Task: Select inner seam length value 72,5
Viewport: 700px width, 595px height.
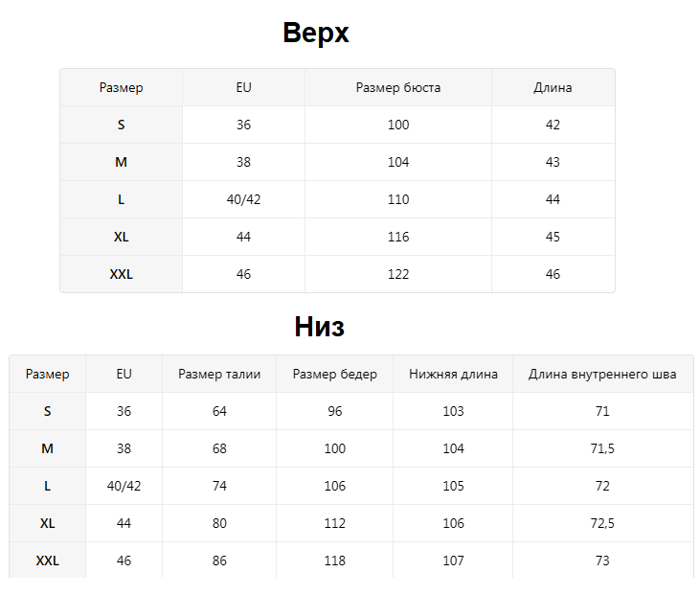Action: (602, 523)
